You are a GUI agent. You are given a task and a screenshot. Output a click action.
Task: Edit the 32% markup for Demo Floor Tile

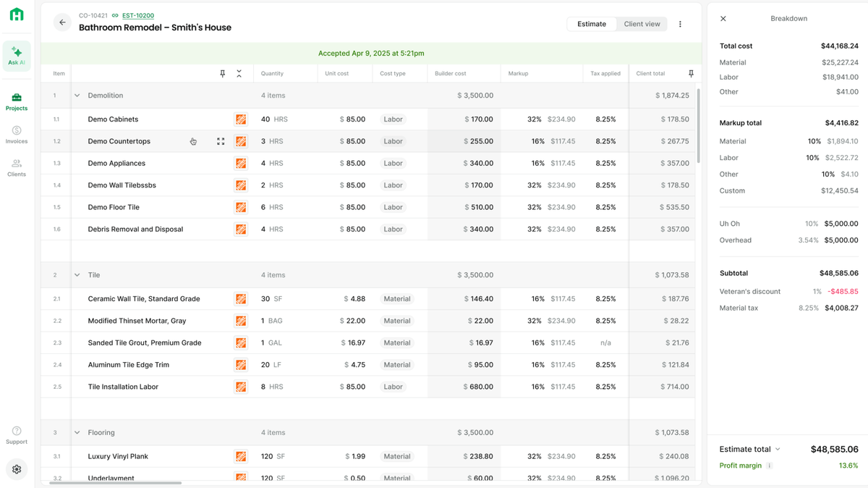pyautogui.click(x=535, y=208)
